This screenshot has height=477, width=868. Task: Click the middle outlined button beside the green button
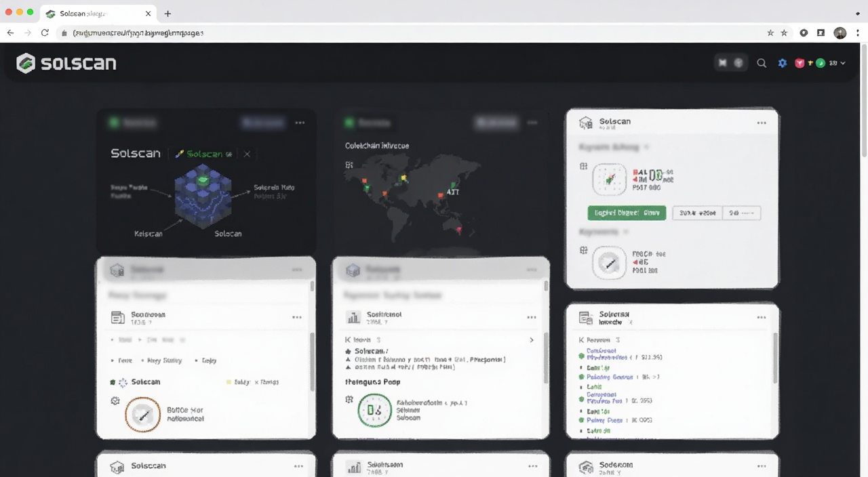pyautogui.click(x=697, y=213)
